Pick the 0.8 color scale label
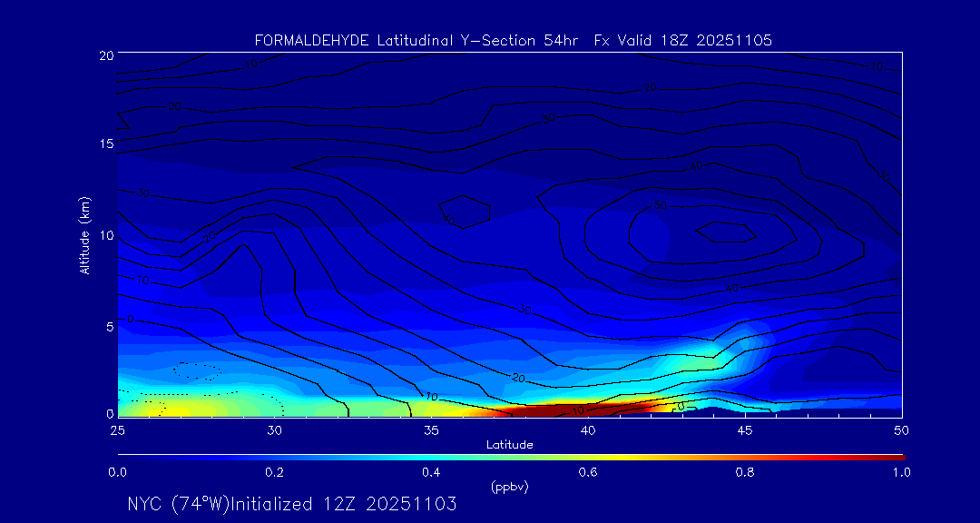980x523 pixels. (745, 472)
